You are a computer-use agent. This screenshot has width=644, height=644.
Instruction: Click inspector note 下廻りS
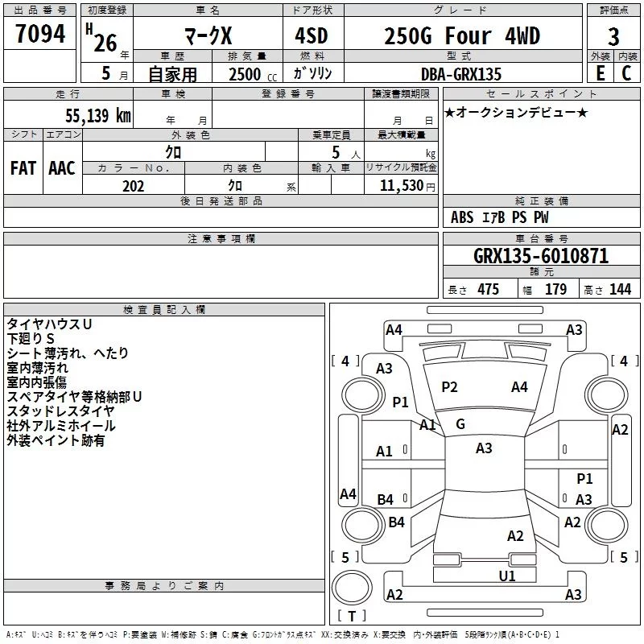click(31, 338)
